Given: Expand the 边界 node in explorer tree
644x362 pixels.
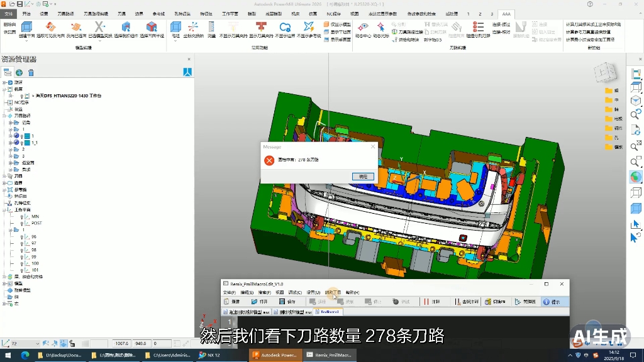Looking at the screenshot, I should 4,183.
